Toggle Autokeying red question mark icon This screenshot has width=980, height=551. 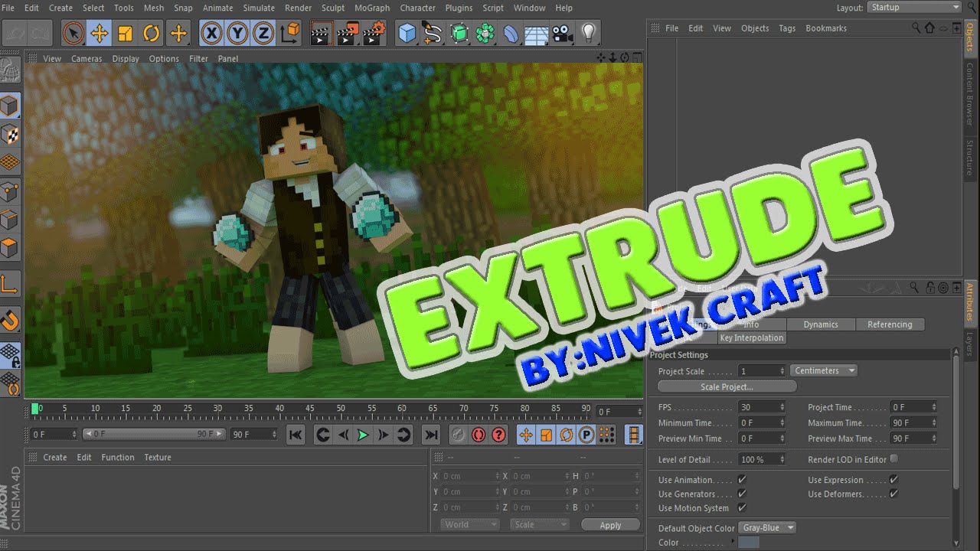click(499, 435)
